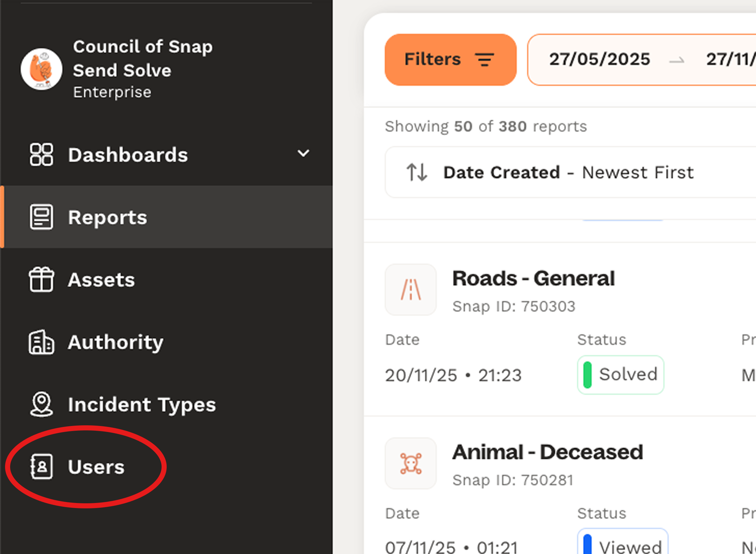Expand the Dashboards chevron
756x554 pixels.
pyautogui.click(x=303, y=154)
